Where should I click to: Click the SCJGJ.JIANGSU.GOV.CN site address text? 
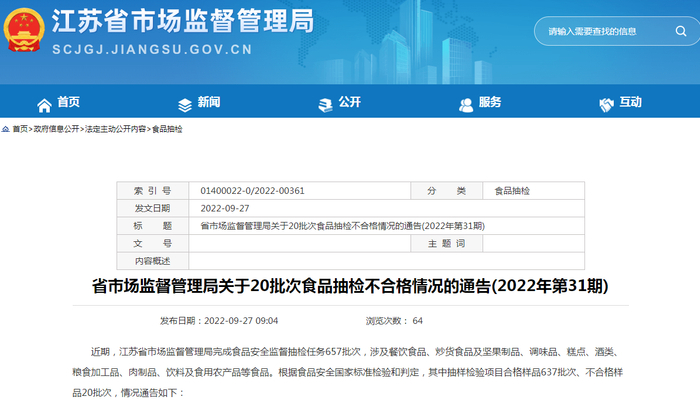pyautogui.click(x=153, y=49)
